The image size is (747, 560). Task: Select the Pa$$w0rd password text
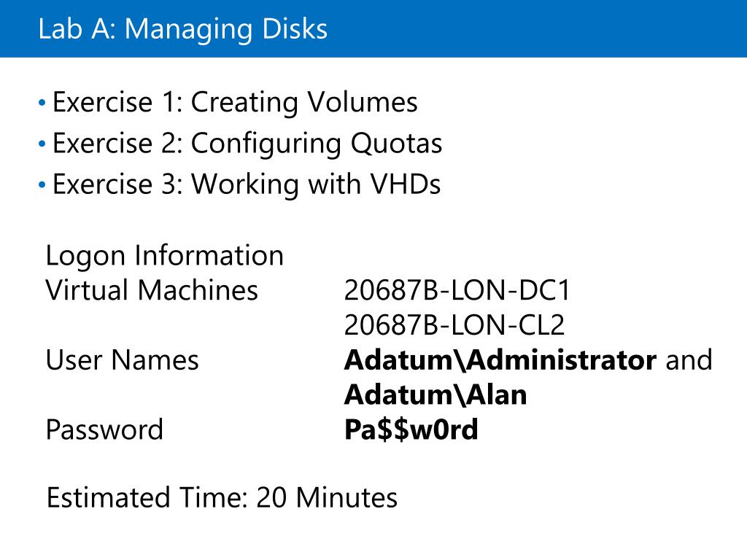411,429
